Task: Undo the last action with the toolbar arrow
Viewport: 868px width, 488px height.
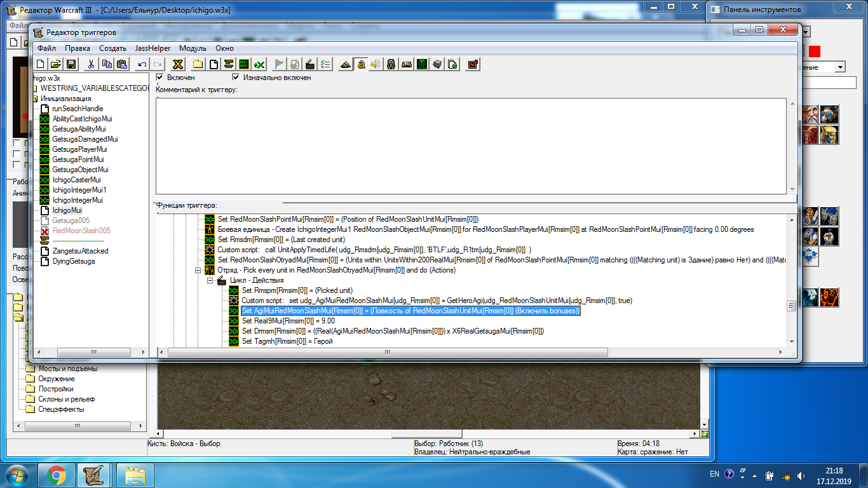Action: [142, 64]
